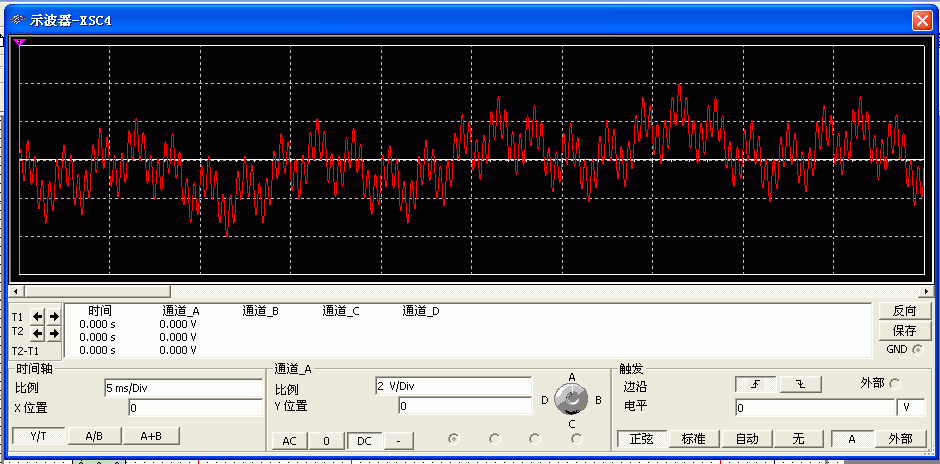940x464 pixels.
Task: Move cursor T1 right with arrow
Action: coord(54,316)
